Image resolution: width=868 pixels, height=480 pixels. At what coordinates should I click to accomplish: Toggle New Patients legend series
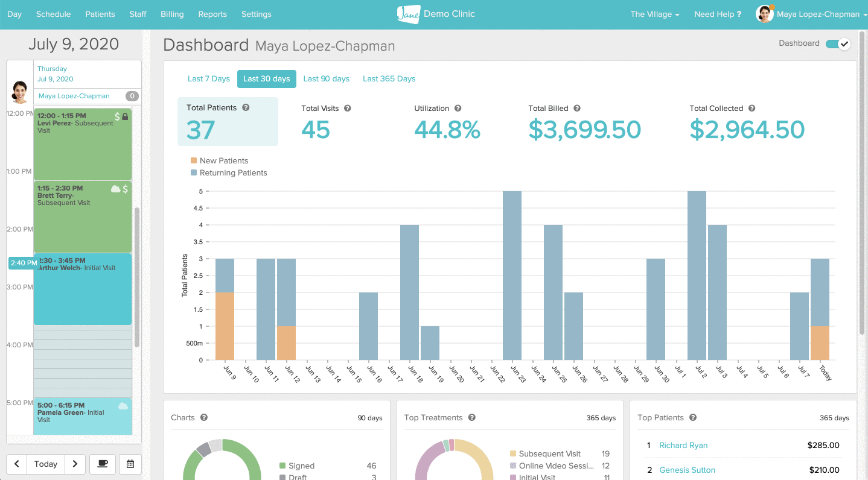click(x=219, y=160)
